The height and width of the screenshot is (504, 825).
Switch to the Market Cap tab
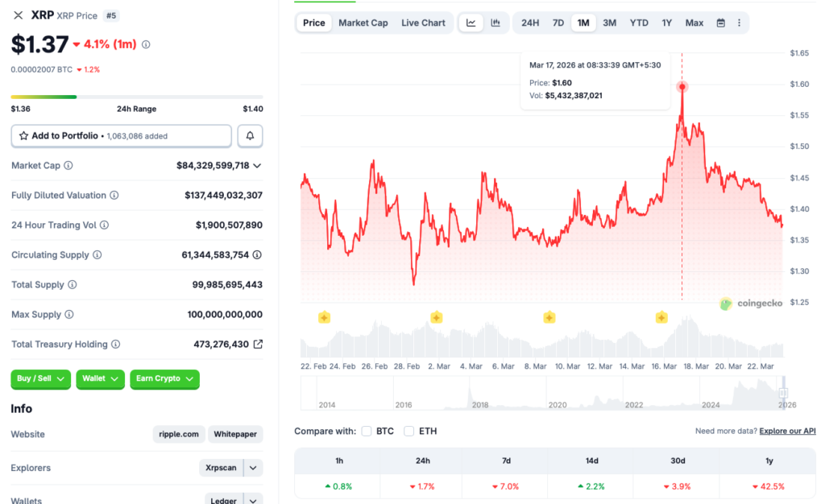363,23
